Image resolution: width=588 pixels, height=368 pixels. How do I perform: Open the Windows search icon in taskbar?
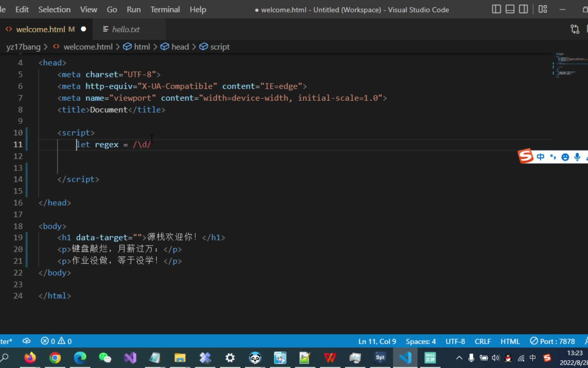(5, 358)
